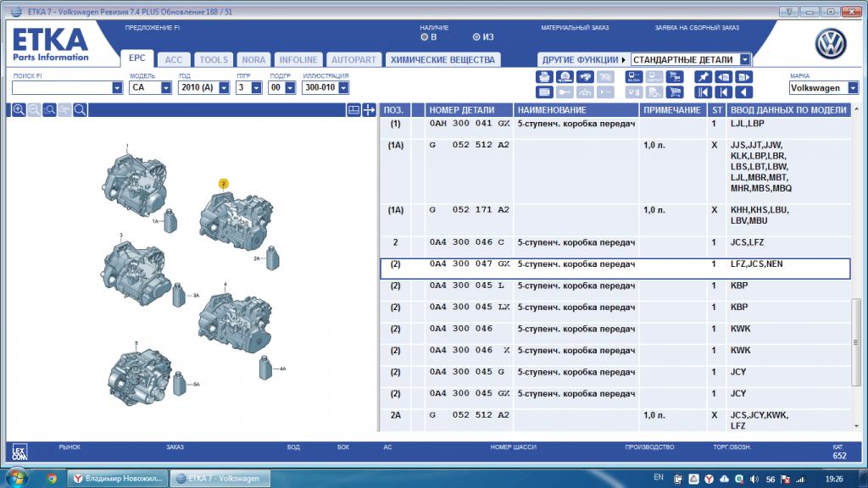Viewport: 868px width, 488px height.
Task: Open the ELSA computer icon
Action: (x=634, y=77)
